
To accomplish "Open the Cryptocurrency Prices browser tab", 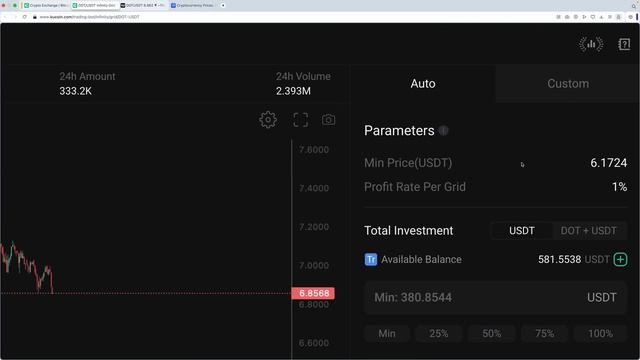I will (192, 5).
